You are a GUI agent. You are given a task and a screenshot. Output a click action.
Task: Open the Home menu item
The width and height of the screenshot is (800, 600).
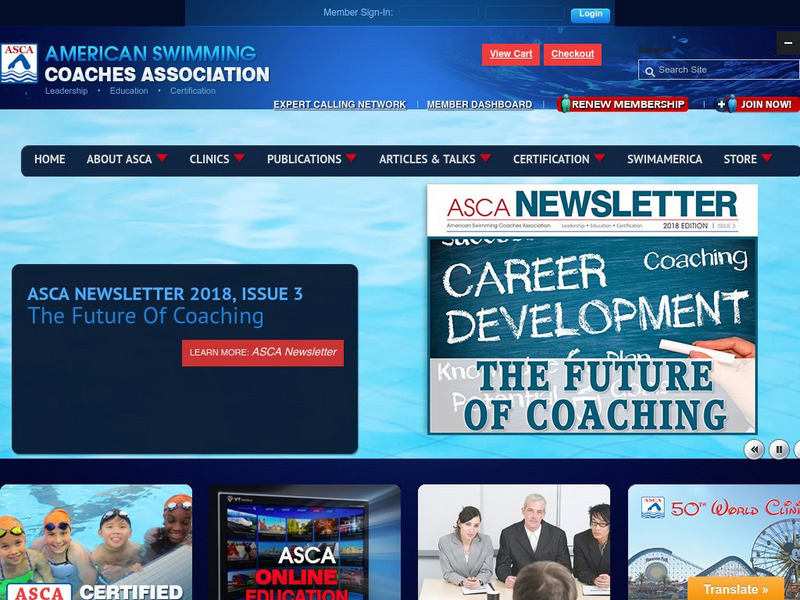point(49,159)
